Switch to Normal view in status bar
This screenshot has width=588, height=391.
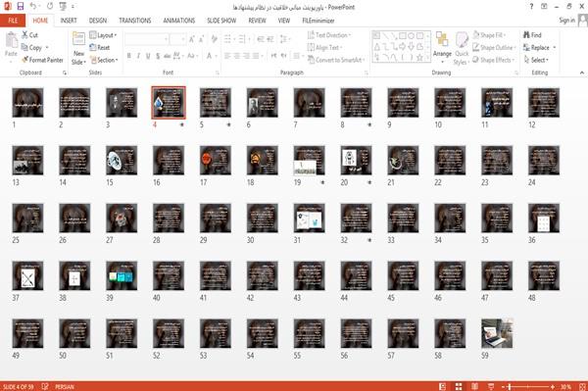(x=443, y=386)
